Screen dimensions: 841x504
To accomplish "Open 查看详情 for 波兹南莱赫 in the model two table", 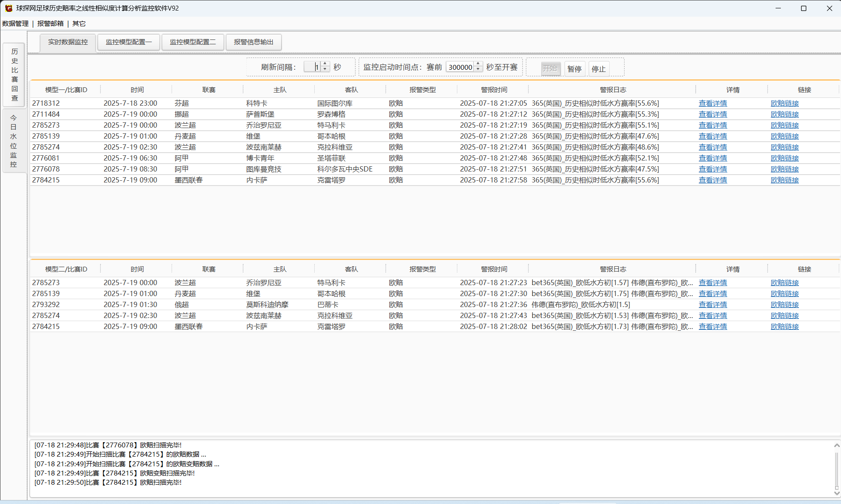I will point(713,316).
